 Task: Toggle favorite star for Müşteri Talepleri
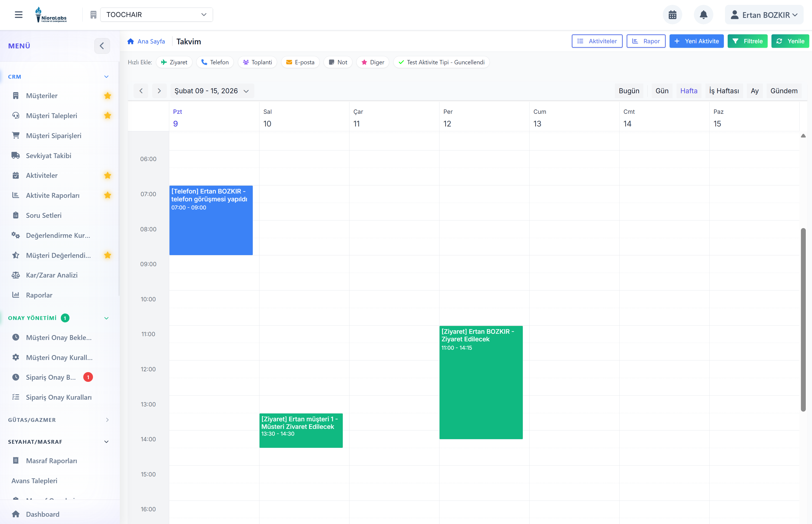[x=108, y=116]
